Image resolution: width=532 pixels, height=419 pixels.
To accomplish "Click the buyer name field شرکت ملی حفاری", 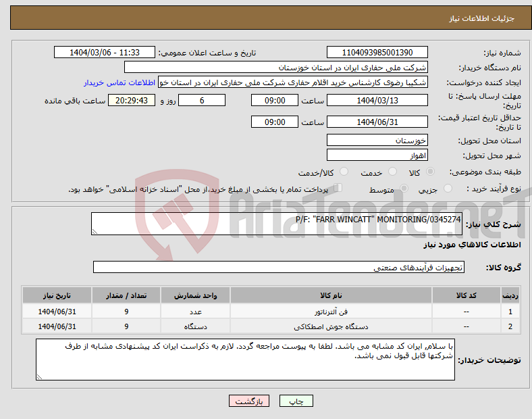I will click(276, 67).
